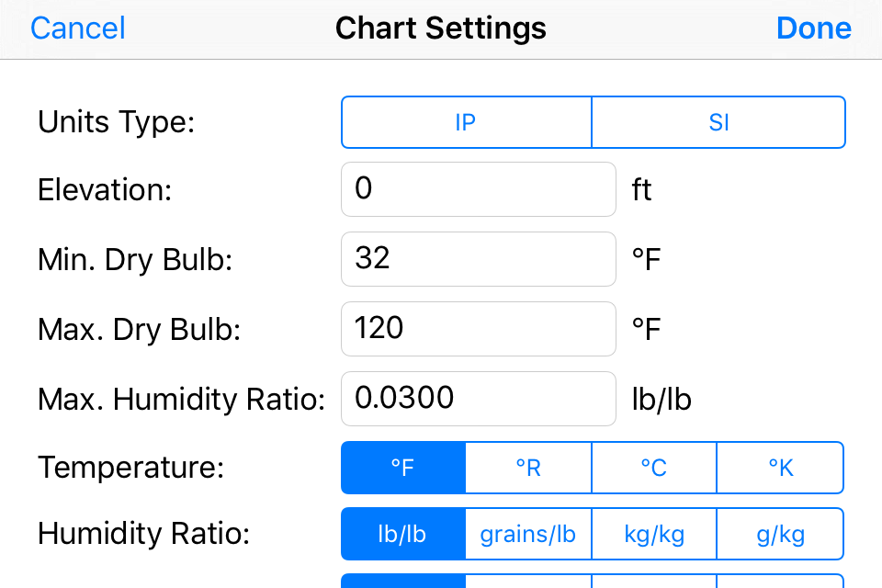Edit the Max. Dry Bulb field
This screenshot has width=882, height=588.
tap(479, 329)
